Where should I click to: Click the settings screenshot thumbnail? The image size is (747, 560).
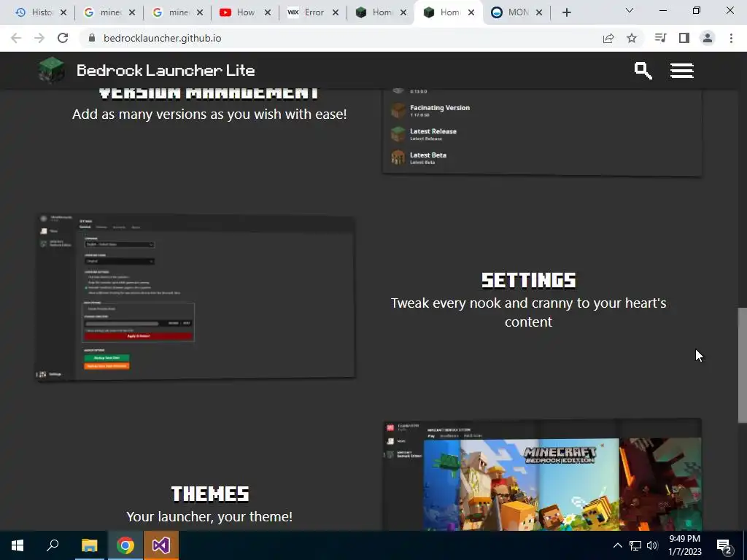tap(196, 297)
